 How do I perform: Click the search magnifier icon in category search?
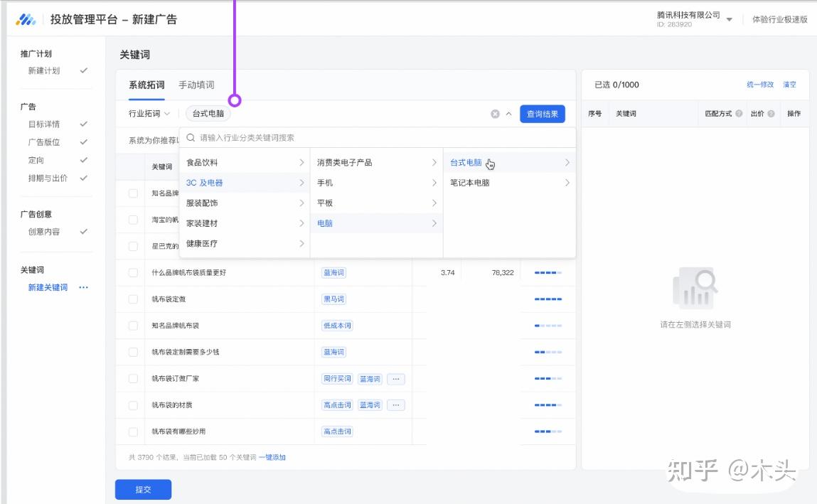click(191, 138)
